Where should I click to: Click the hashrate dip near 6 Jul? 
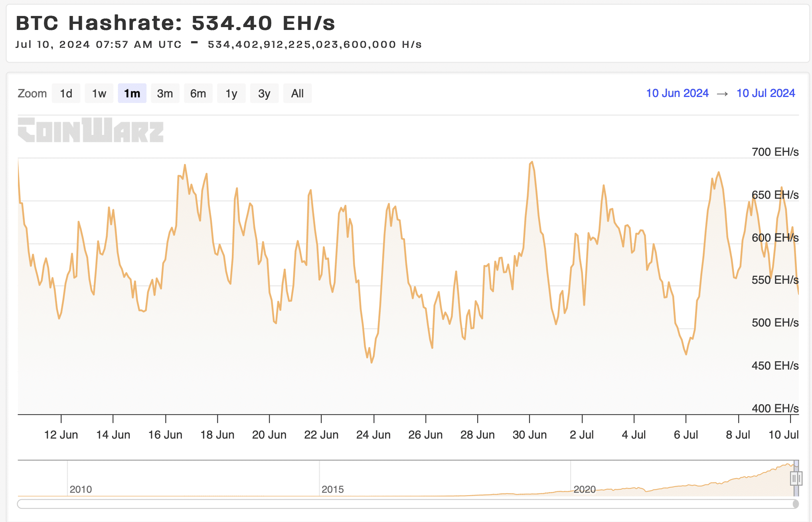click(686, 354)
